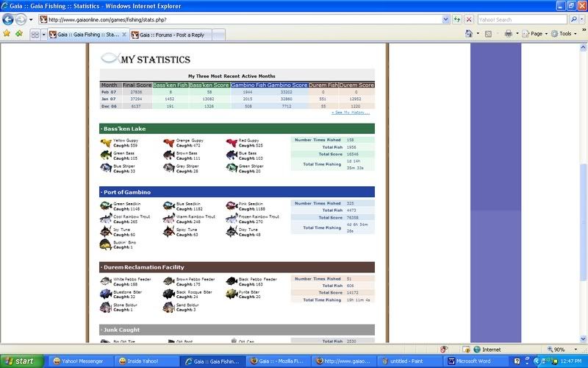Click the White Pebbo Feeder icon
The width and height of the screenshot is (588, 368).
[106, 281]
